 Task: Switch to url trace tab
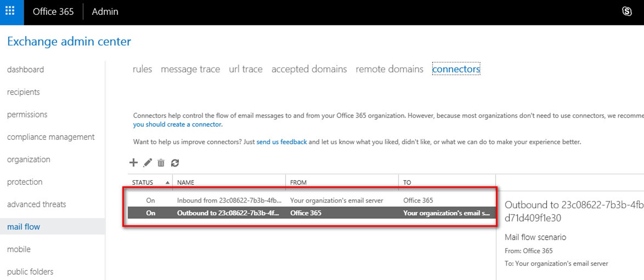[x=246, y=69]
